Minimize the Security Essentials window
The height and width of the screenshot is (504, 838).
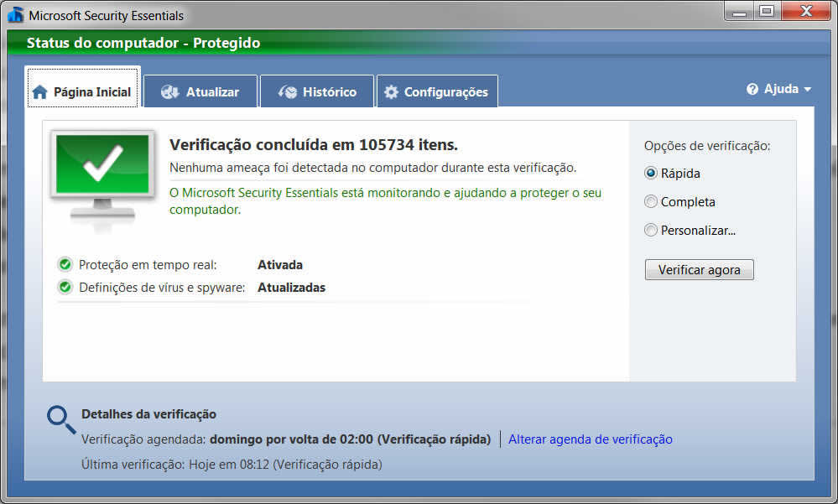tap(739, 11)
